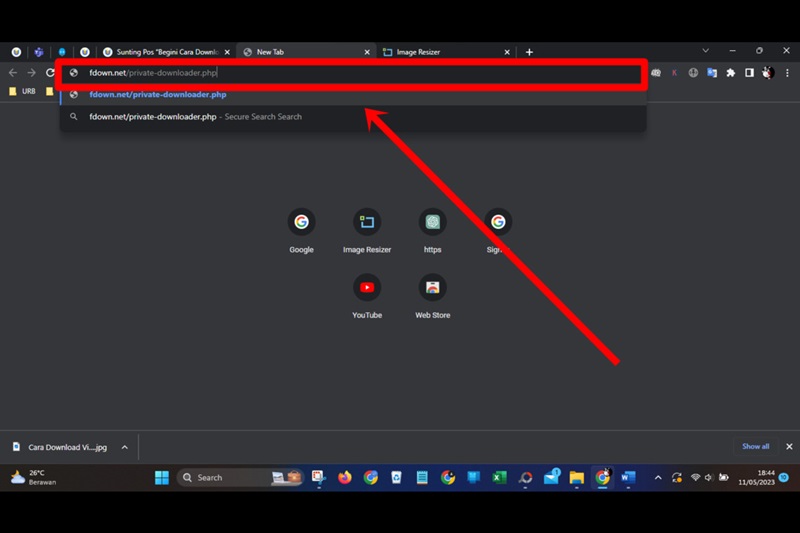Image resolution: width=800 pixels, height=533 pixels.
Task: Open the Google shortcut tile
Action: tap(301, 223)
